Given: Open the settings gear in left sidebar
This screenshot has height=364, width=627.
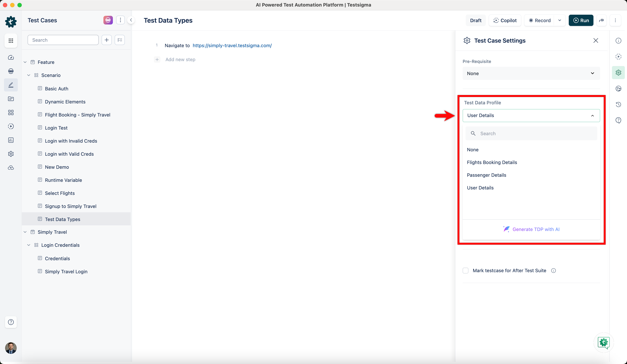Looking at the screenshot, I should (x=11, y=154).
